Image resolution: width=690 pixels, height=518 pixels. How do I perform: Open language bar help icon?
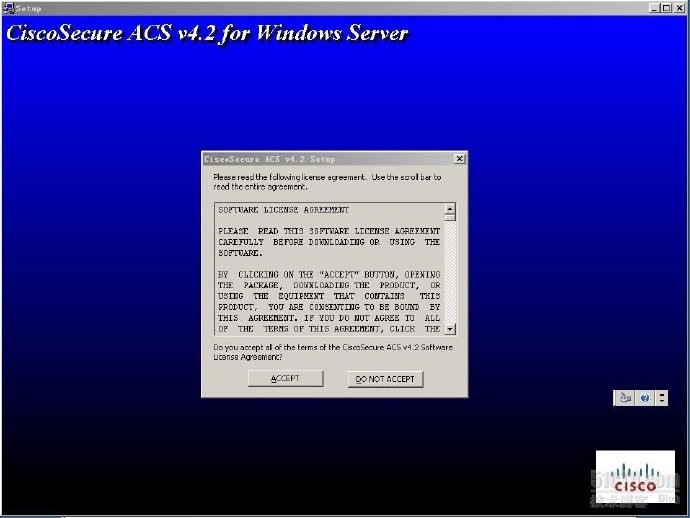coord(645,398)
